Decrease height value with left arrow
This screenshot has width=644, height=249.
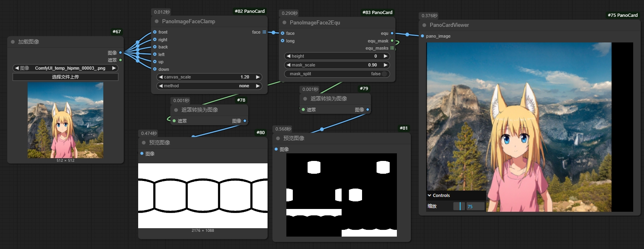(x=288, y=56)
